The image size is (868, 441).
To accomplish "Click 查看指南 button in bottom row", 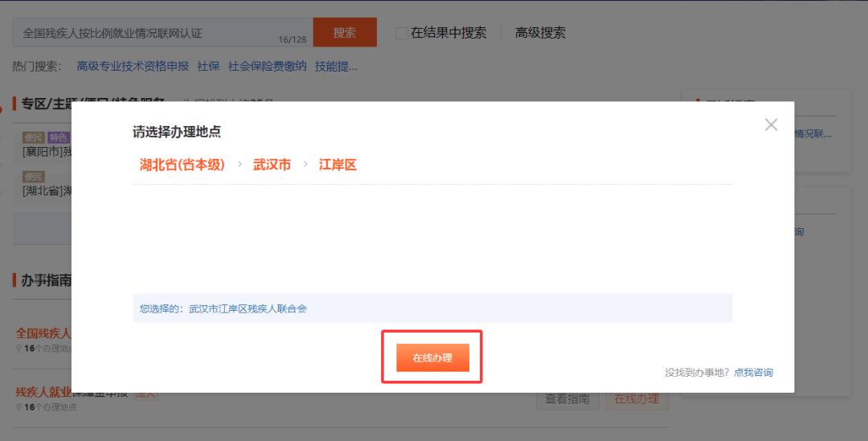I will tap(567, 399).
